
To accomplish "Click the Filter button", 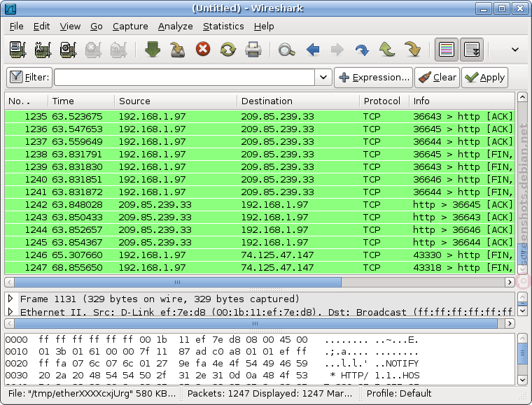I will pos(29,78).
